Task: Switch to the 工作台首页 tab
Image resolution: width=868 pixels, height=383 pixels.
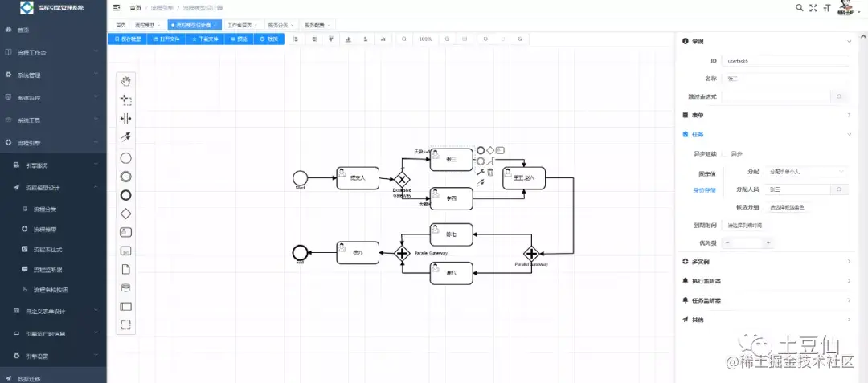Action: (243, 25)
